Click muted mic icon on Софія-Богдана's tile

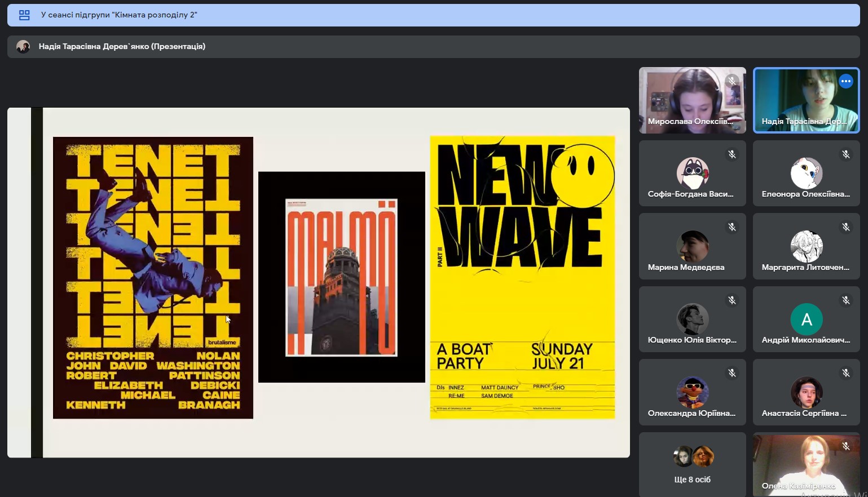pos(732,154)
